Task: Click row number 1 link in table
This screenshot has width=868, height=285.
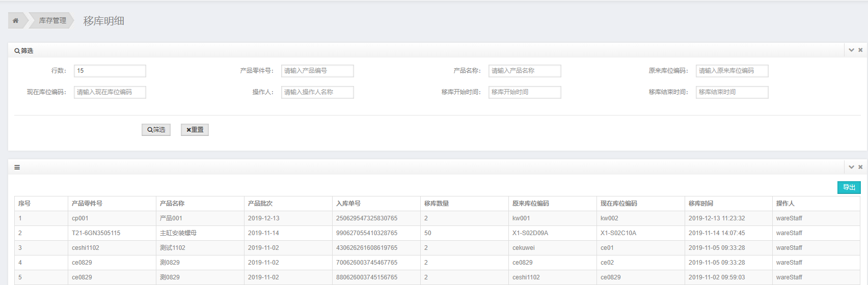Action: [20, 218]
